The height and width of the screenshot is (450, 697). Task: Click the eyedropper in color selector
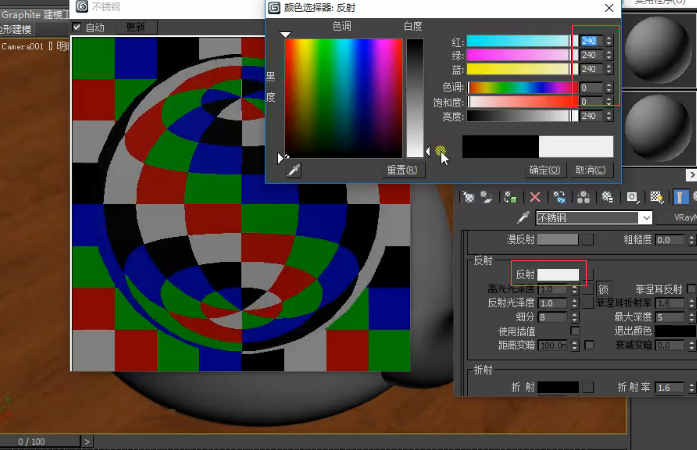point(294,170)
